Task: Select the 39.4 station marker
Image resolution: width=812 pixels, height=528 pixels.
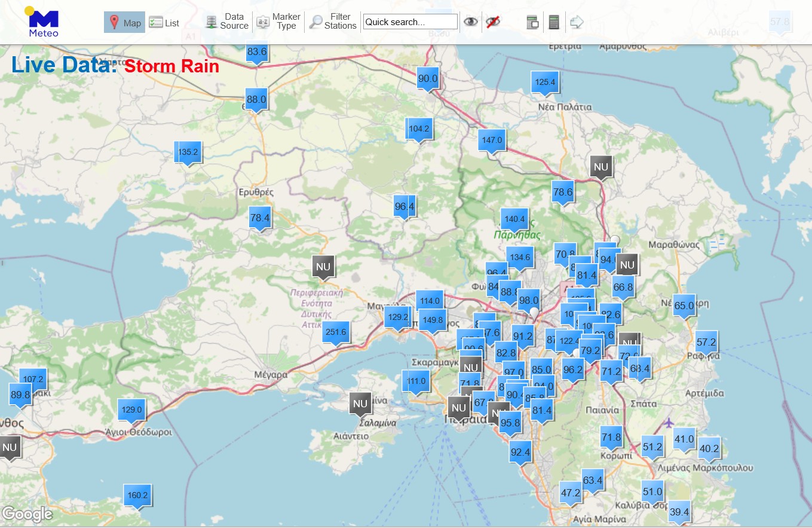Action: click(679, 512)
